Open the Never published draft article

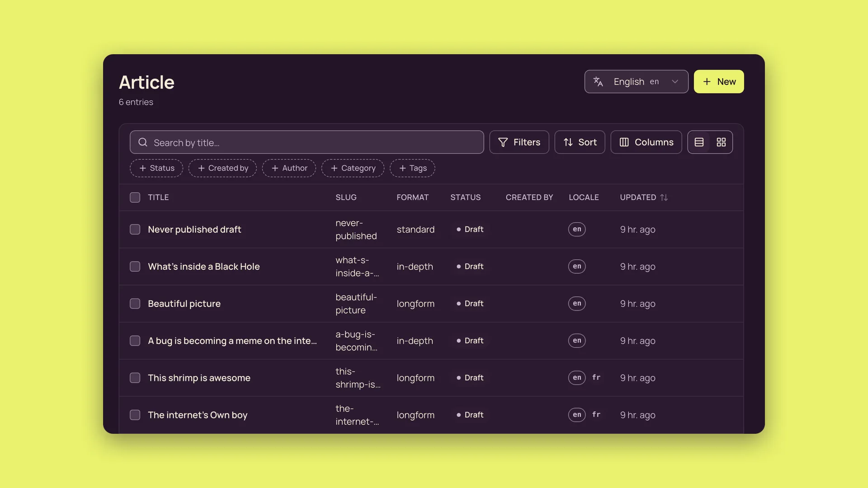pos(194,230)
